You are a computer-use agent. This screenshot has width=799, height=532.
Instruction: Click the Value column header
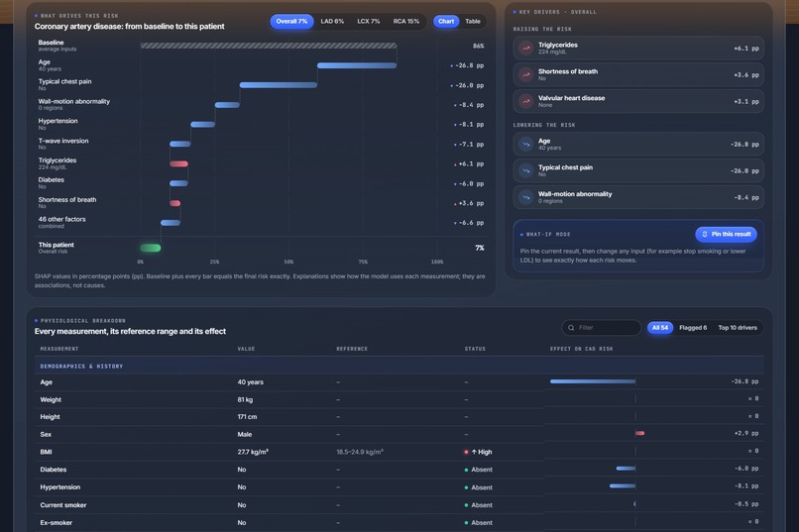(x=246, y=349)
